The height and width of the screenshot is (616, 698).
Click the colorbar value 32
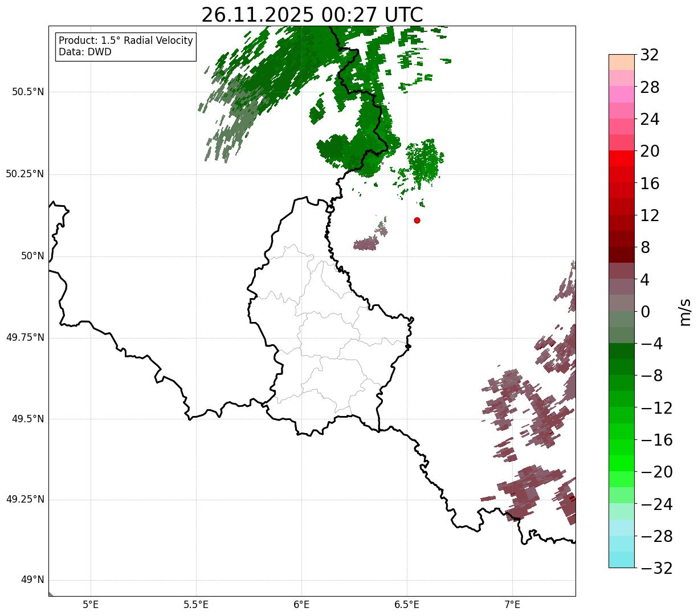(650, 55)
